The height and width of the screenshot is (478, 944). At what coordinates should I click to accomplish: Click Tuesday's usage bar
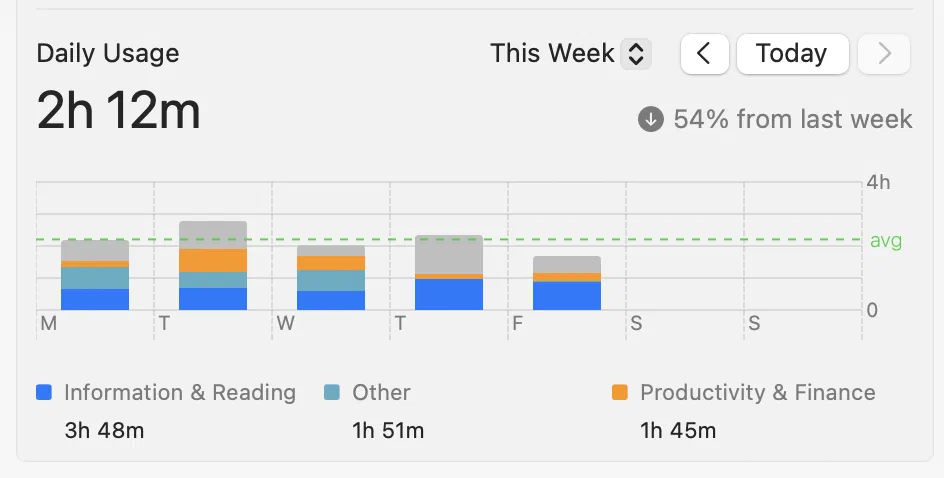click(213, 265)
